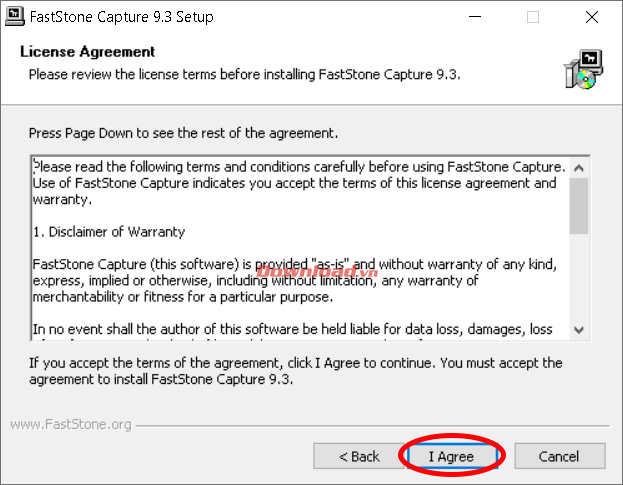Click the greyed-out maximize window button
Screen dimensions: 623x485
pos(532,17)
